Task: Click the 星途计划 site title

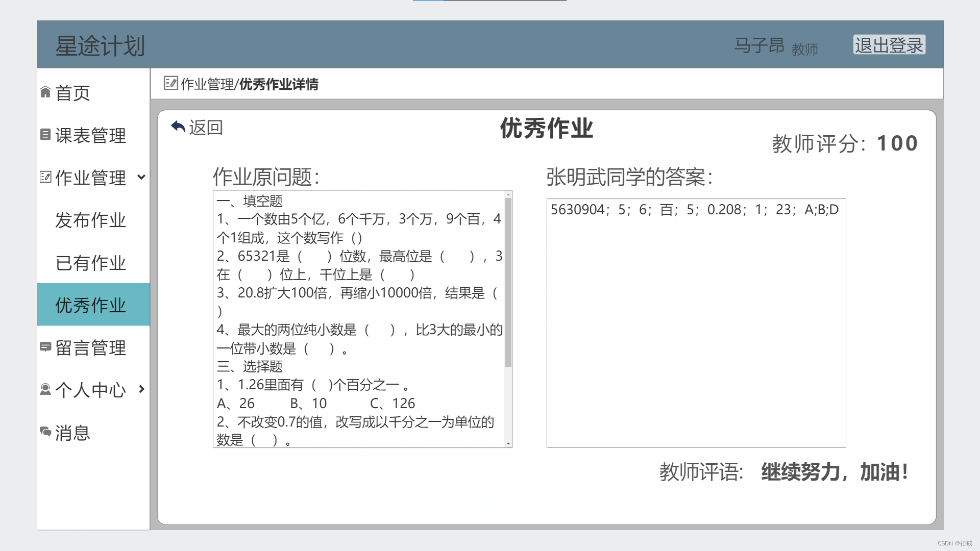Action: tap(100, 46)
